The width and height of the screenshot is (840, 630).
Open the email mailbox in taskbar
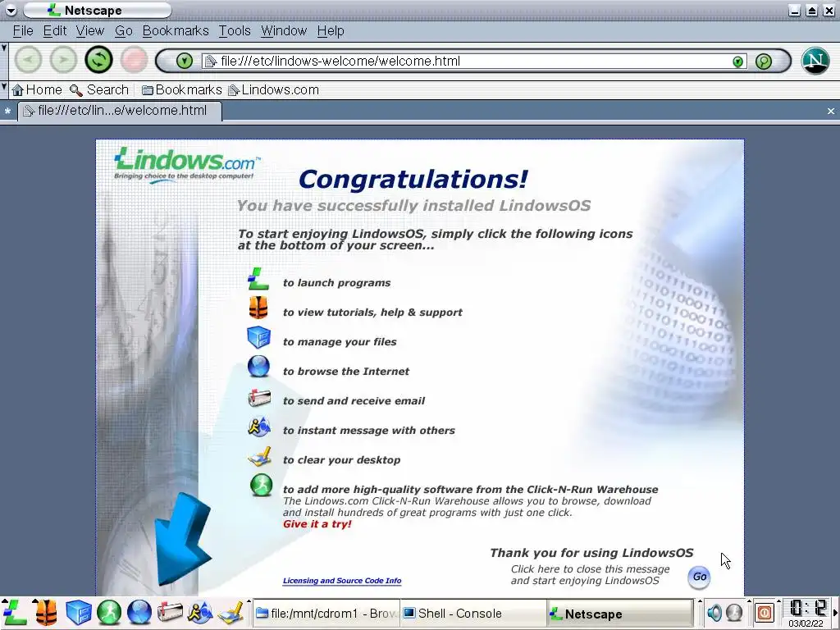[x=170, y=612]
